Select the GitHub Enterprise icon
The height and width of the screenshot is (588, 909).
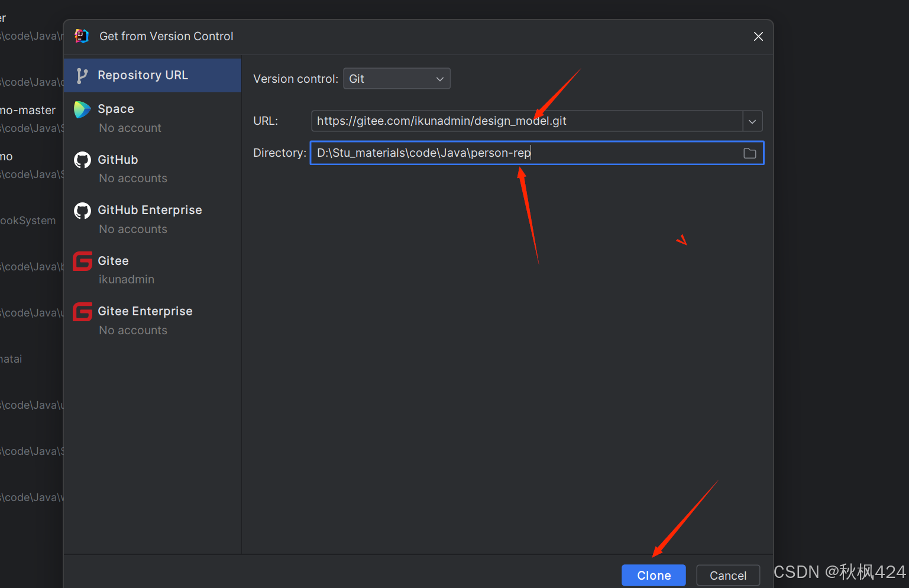pos(82,210)
